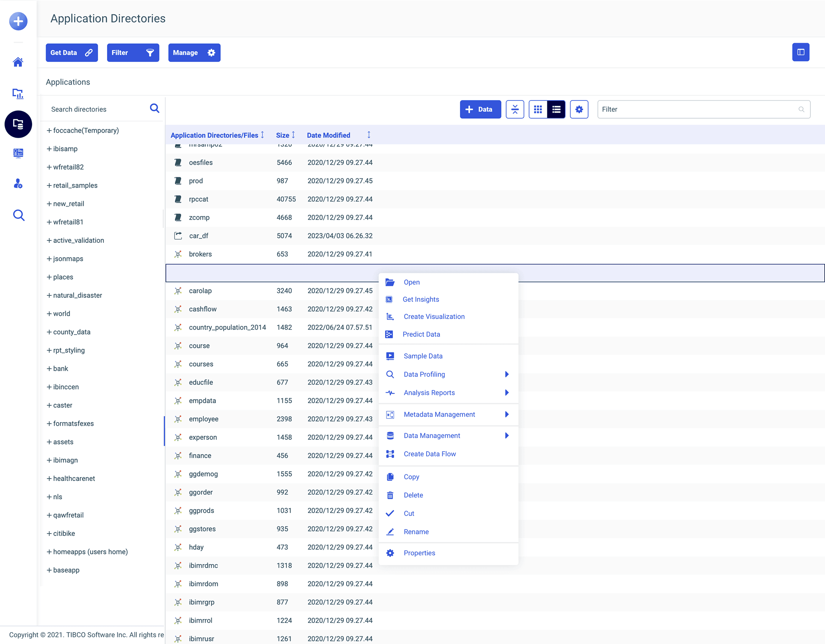The width and height of the screenshot is (825, 644).
Task: Select Get Insights from the context menu
Action: coord(421,299)
